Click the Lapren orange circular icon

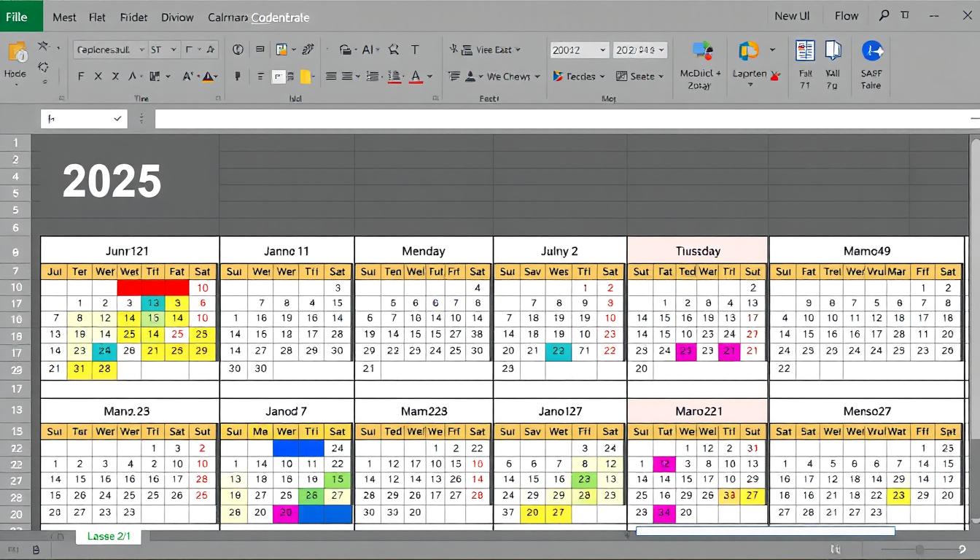[x=748, y=50]
